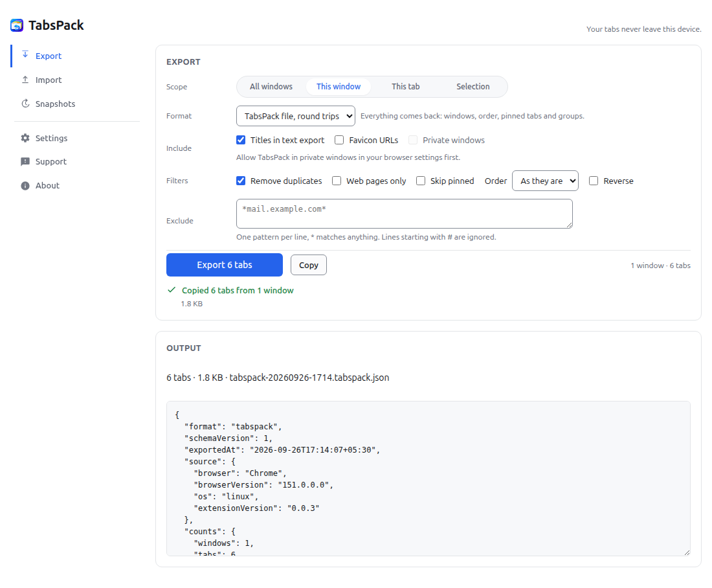The height and width of the screenshot is (588, 712).
Task: Click the output text area resize handle
Action: pyautogui.click(x=687, y=552)
